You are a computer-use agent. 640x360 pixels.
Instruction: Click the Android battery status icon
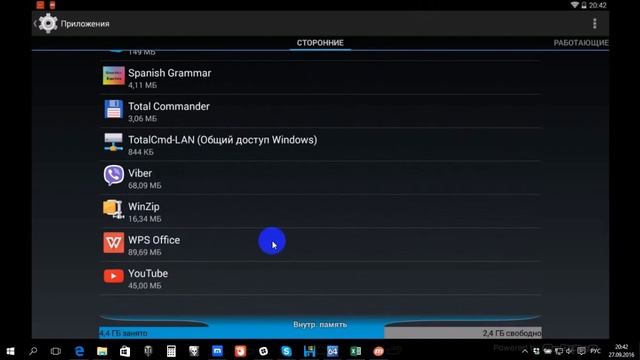click(584, 5)
